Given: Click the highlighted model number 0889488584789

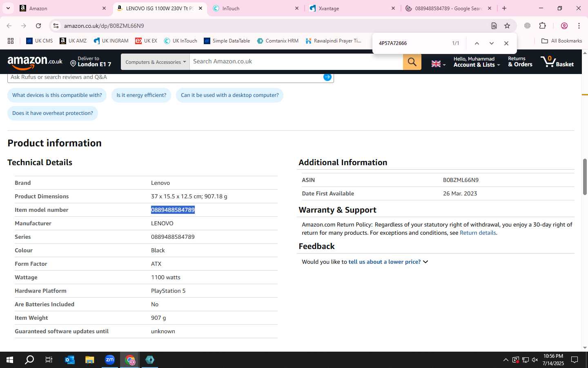Looking at the screenshot, I should coord(173,210).
